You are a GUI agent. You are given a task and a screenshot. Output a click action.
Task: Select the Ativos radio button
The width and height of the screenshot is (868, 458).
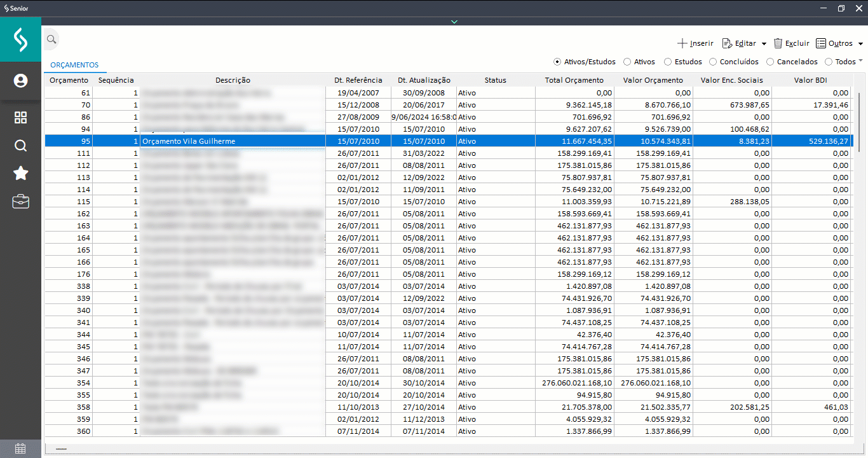(627, 62)
